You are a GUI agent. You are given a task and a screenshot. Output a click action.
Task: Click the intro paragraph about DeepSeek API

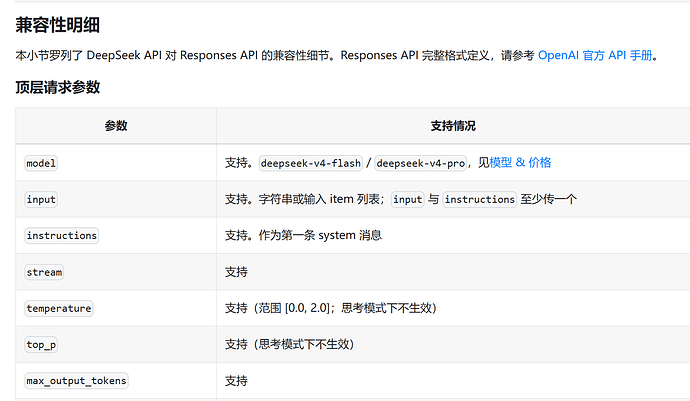(337, 55)
